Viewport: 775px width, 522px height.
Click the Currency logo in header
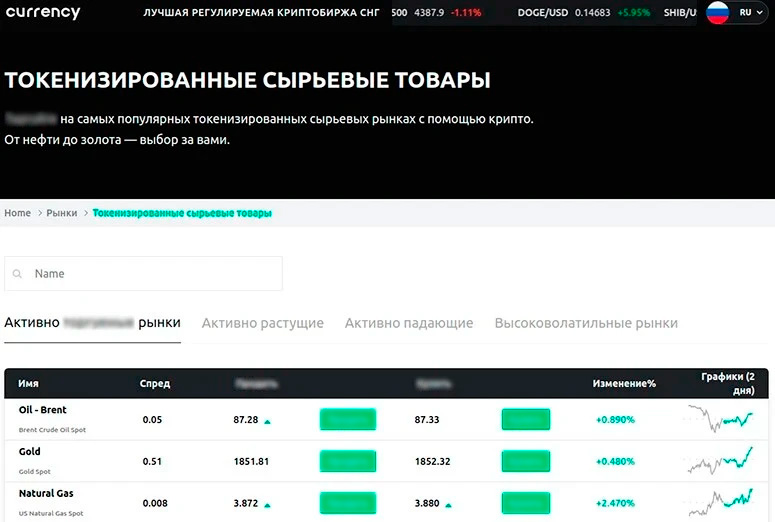pos(43,13)
